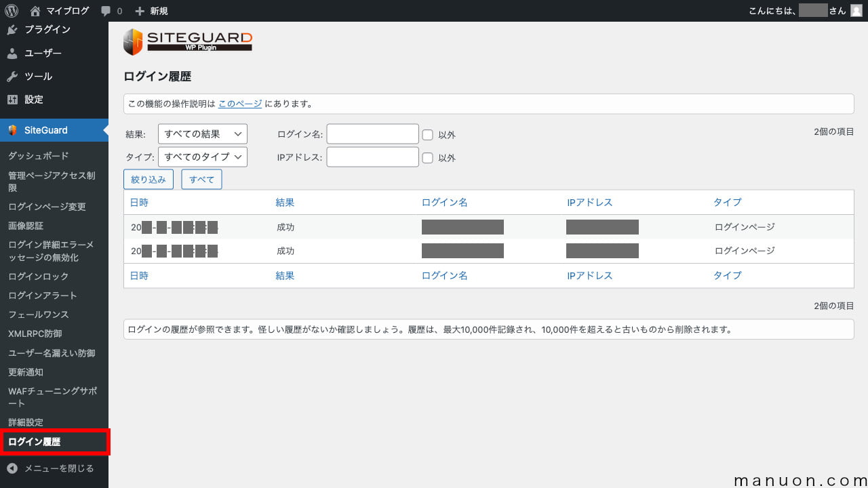
Task: Sort by the 日時 column header
Action: tap(139, 203)
